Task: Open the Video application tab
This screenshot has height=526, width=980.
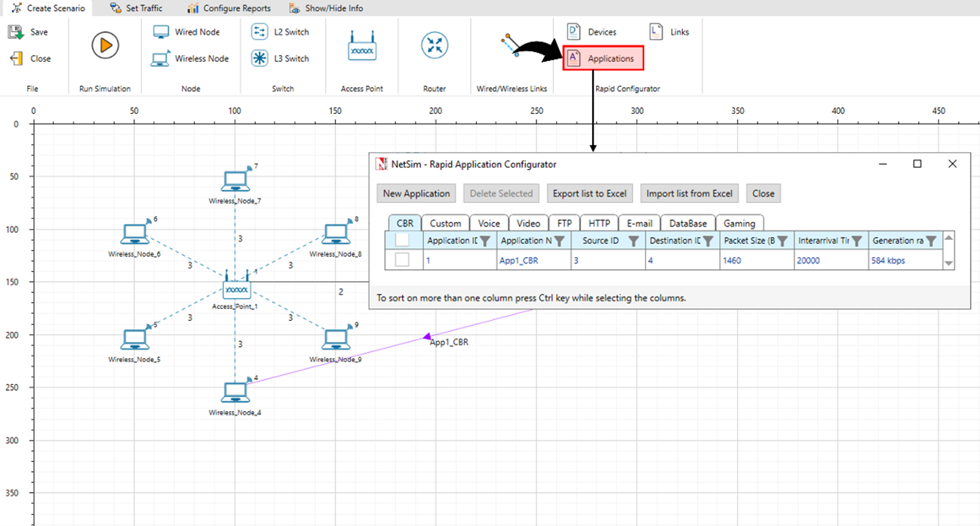Action: tap(528, 223)
